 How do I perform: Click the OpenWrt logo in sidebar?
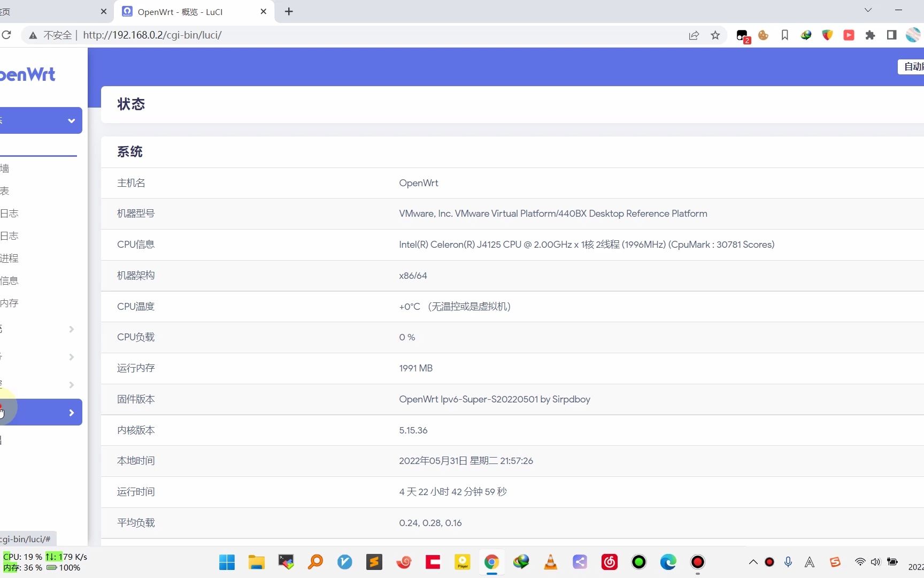tap(27, 74)
